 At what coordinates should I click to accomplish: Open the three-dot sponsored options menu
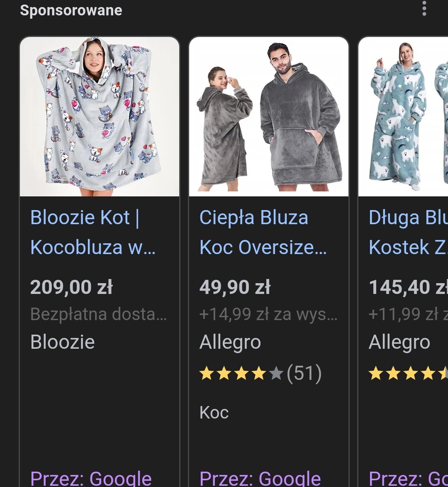[424, 8]
